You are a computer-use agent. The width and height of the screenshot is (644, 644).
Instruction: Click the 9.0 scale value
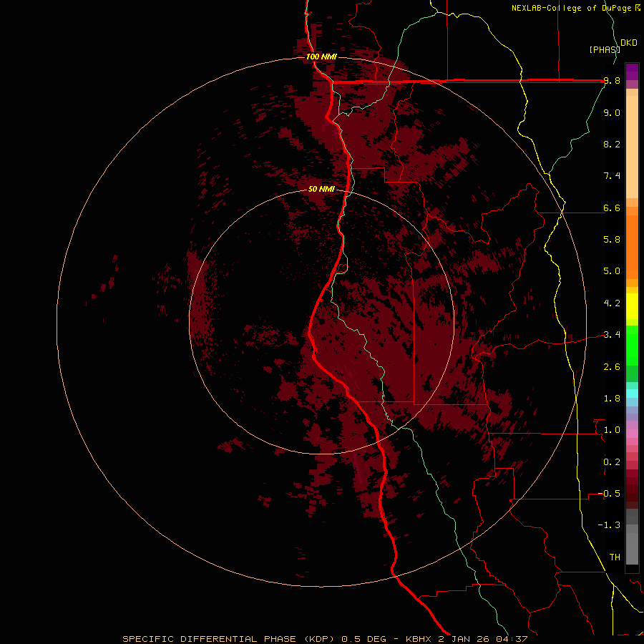click(612, 112)
